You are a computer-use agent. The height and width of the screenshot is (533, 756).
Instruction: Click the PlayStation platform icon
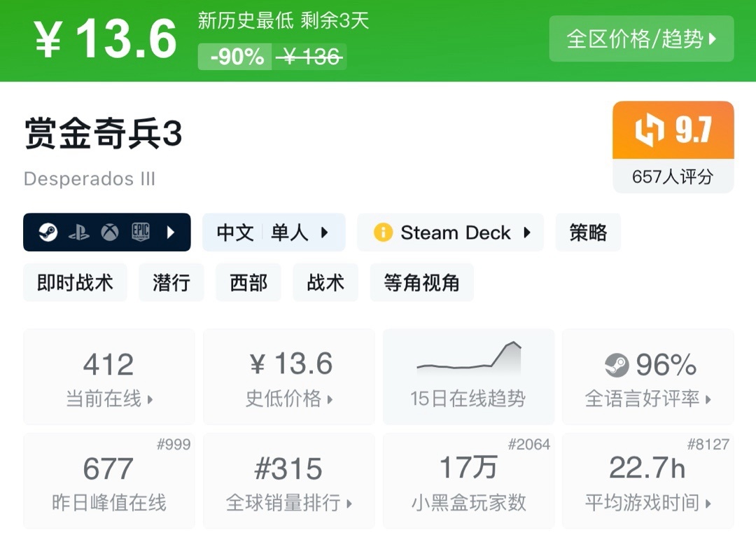78,233
